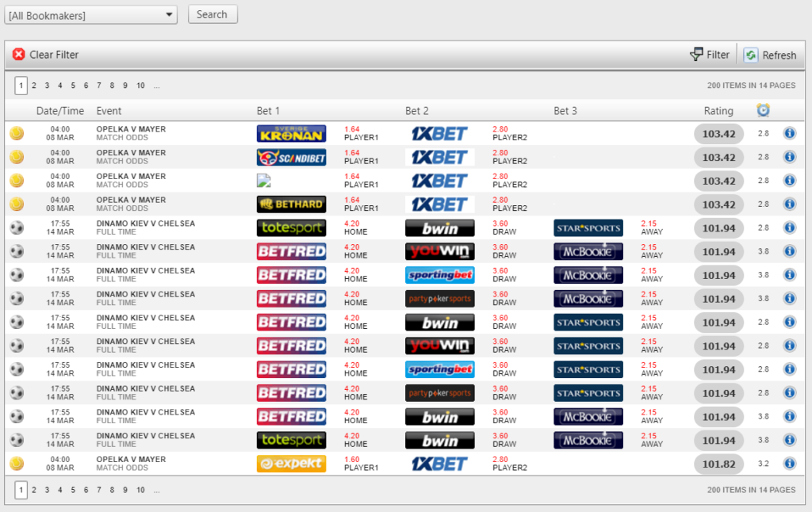This screenshot has width=812, height=512.
Task: Go to page 2 above the table
Action: [x=34, y=86]
